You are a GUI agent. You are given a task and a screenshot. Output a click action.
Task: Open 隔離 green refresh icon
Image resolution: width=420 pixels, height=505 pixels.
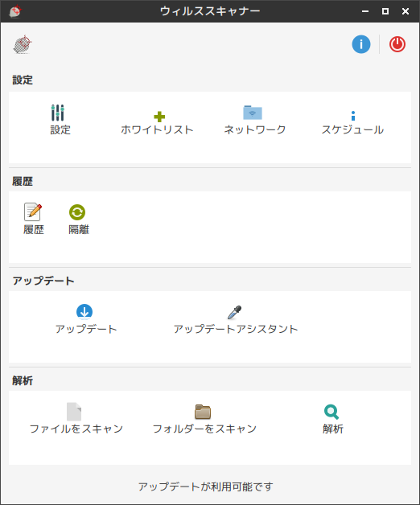coord(77,212)
